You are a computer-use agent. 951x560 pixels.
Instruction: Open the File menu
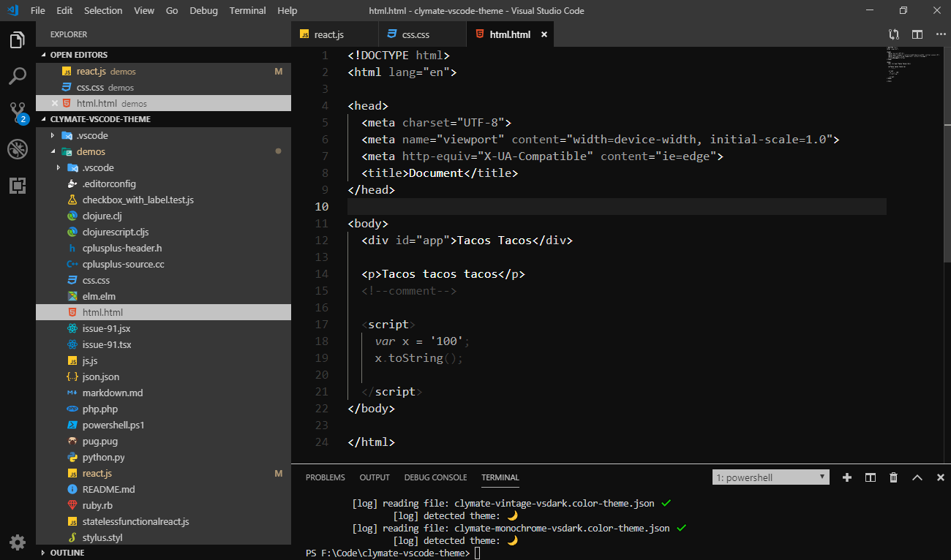point(38,10)
